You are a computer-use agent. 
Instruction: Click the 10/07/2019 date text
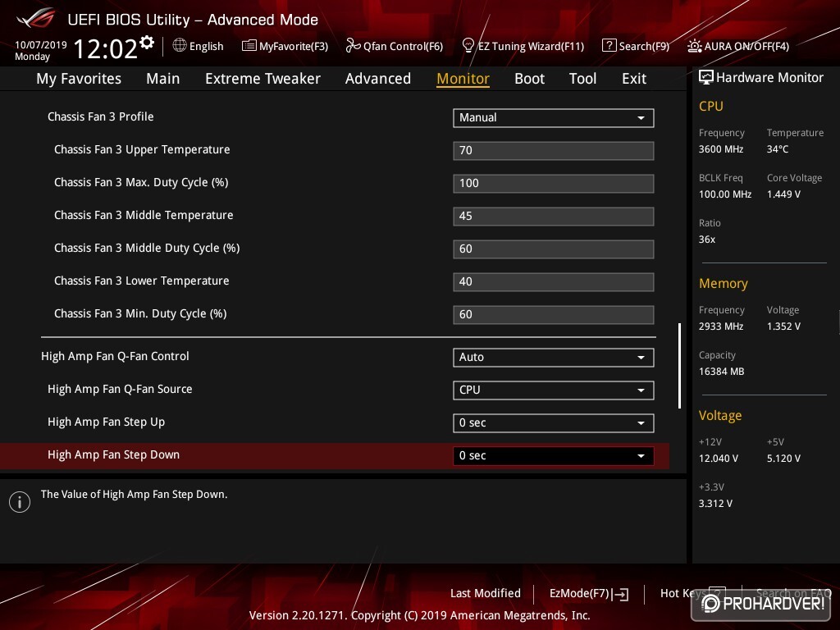click(x=41, y=45)
